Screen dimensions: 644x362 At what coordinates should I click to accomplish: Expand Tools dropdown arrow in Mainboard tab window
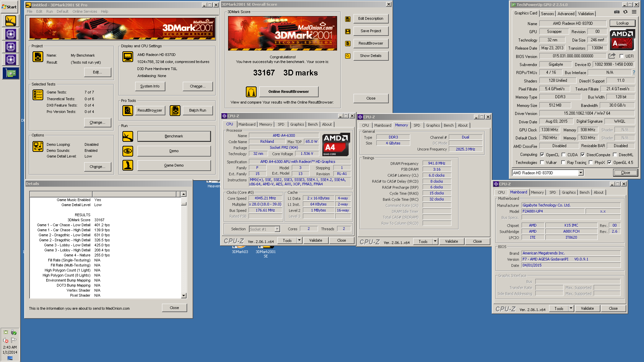[571, 308]
